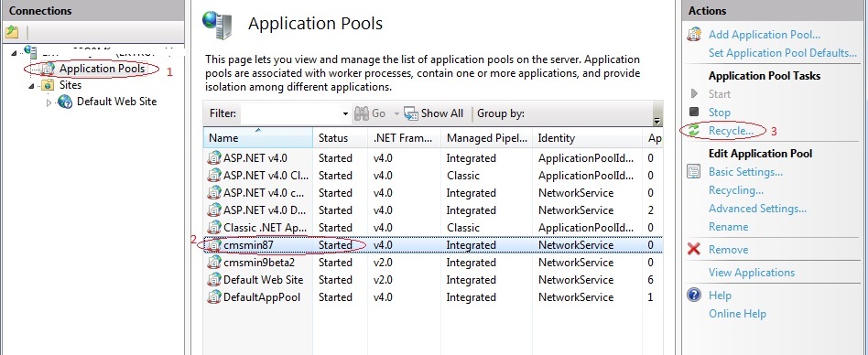Expand the Default Web Site node
This screenshot has height=355, width=868.
click(49, 102)
